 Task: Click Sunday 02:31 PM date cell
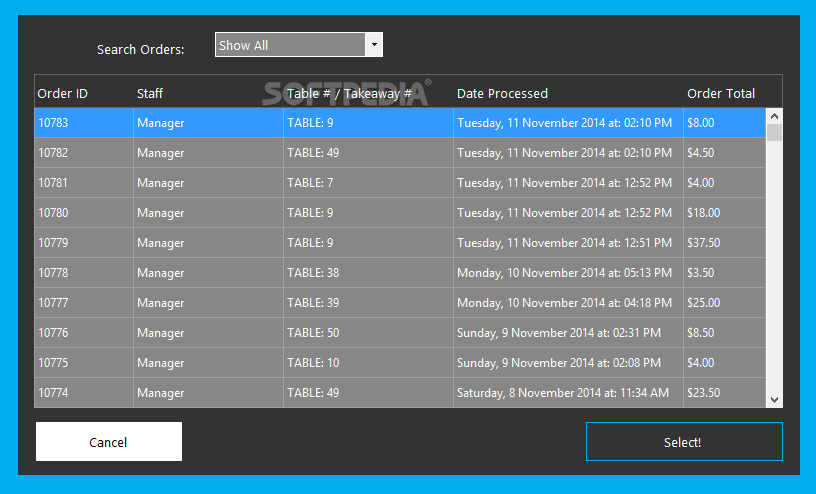pos(568,333)
